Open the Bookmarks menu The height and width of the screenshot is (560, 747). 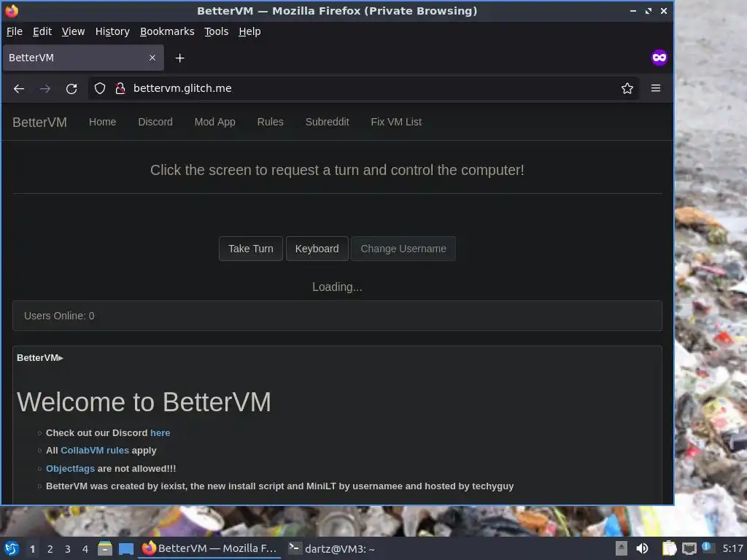click(x=167, y=31)
